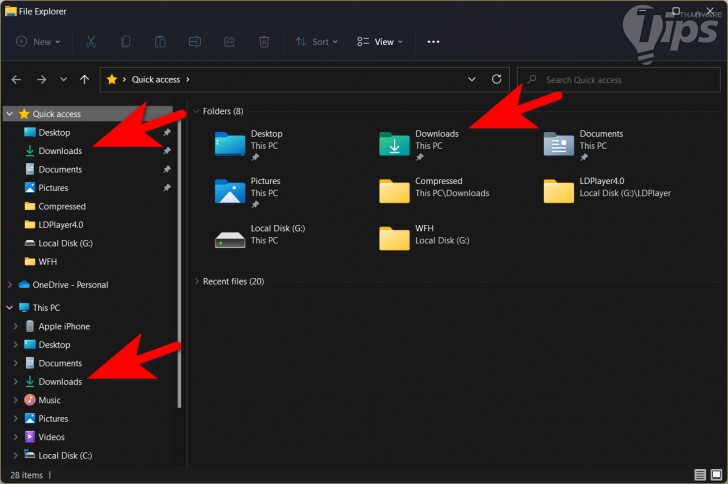
Task: Switch to details view in status bar
Action: pyautogui.click(x=699, y=475)
